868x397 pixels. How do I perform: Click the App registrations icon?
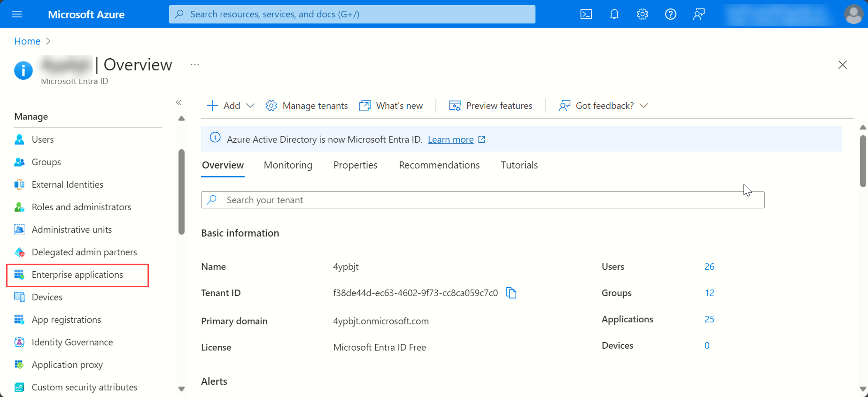click(x=19, y=319)
